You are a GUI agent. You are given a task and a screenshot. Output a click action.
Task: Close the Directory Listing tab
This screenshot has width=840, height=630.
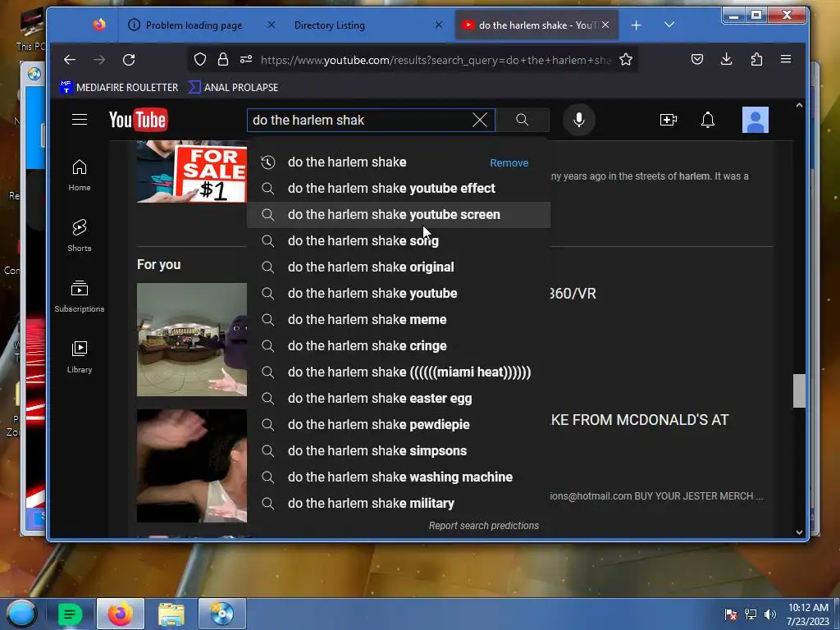click(x=439, y=25)
